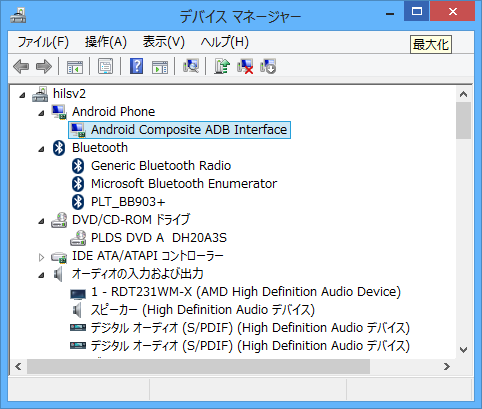Click the PLT_BB903+ Bluetooth icon
The image size is (482, 409).
(x=78, y=202)
